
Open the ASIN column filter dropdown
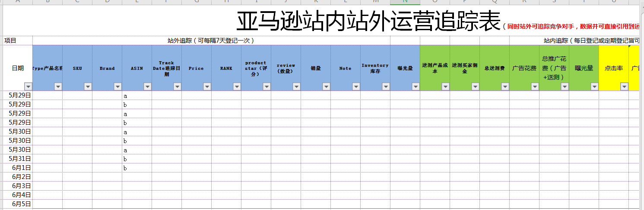point(147,86)
